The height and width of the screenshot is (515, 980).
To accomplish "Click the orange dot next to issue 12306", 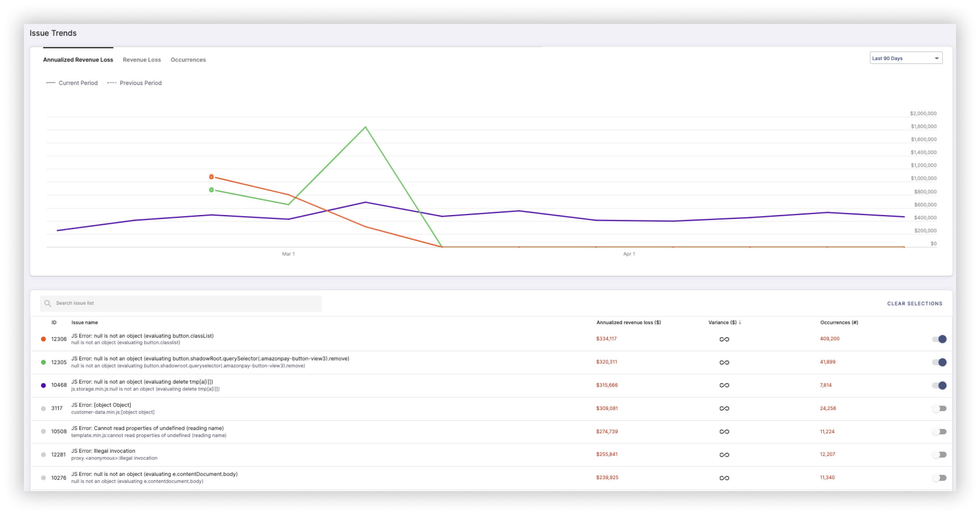I will tap(43, 339).
